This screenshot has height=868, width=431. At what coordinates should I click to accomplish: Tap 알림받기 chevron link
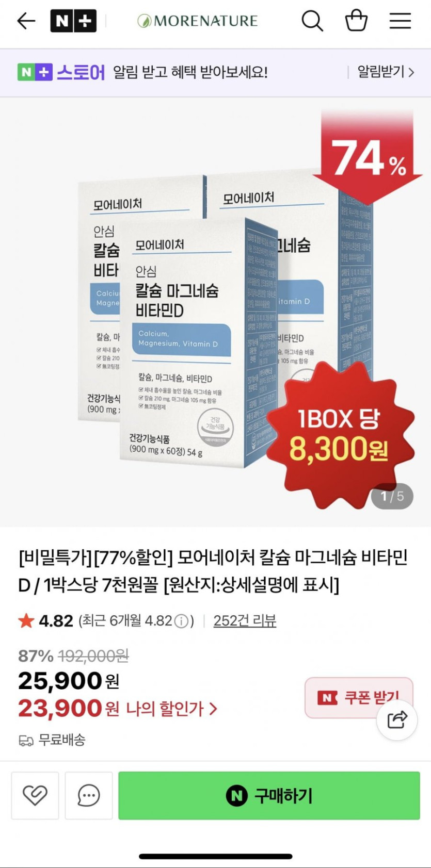(x=386, y=72)
